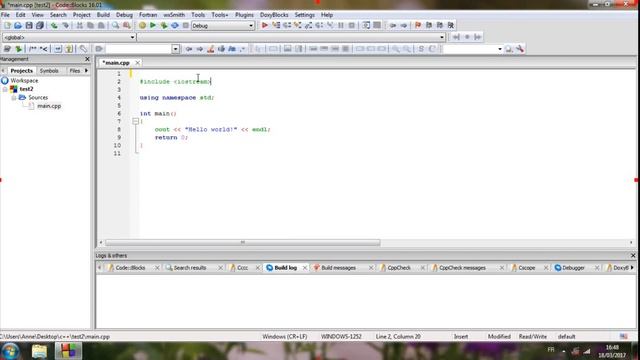Open the Build menu
The height and width of the screenshot is (360, 640).
click(x=103, y=15)
